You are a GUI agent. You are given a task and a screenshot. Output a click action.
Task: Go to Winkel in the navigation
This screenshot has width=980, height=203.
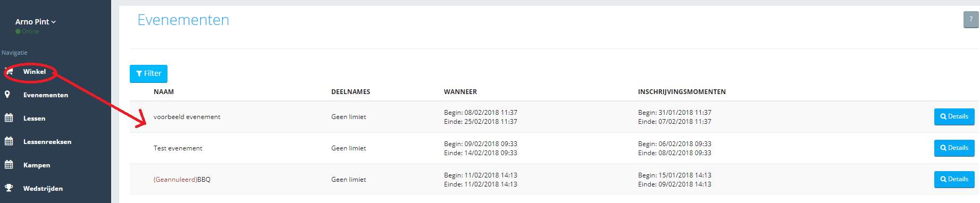tap(35, 72)
